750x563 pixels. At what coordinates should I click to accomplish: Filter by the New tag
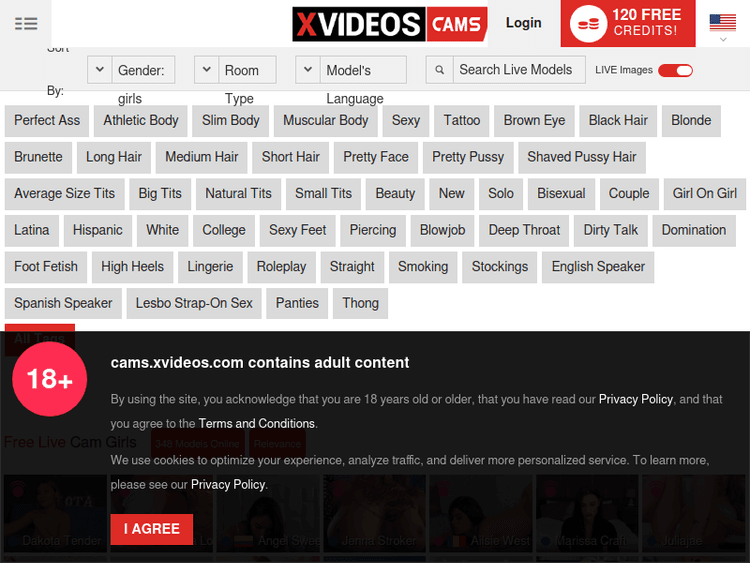coord(451,194)
